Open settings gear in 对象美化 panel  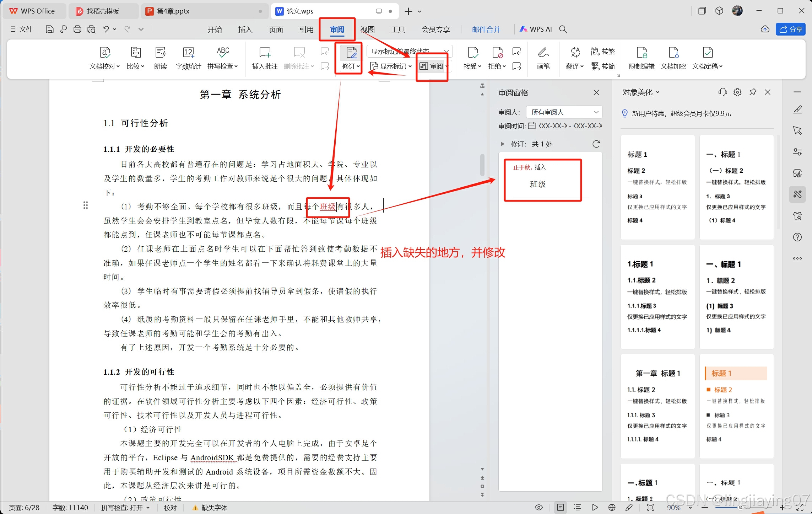737,92
